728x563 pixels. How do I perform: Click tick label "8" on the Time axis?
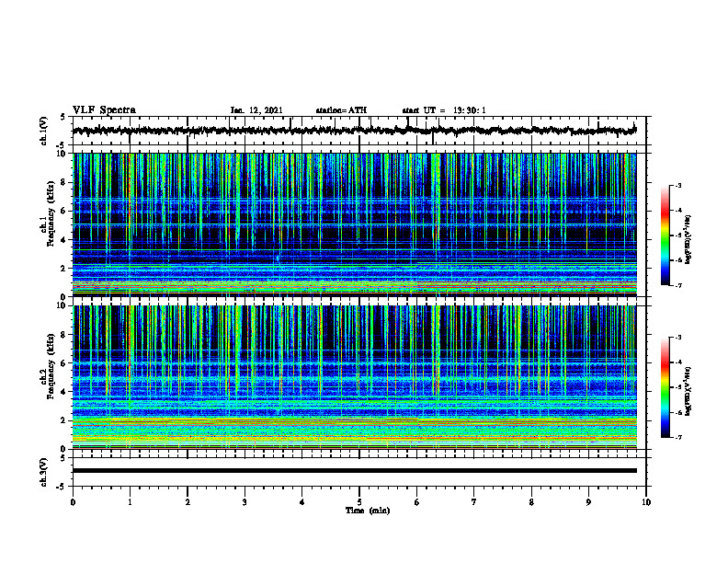click(x=531, y=502)
